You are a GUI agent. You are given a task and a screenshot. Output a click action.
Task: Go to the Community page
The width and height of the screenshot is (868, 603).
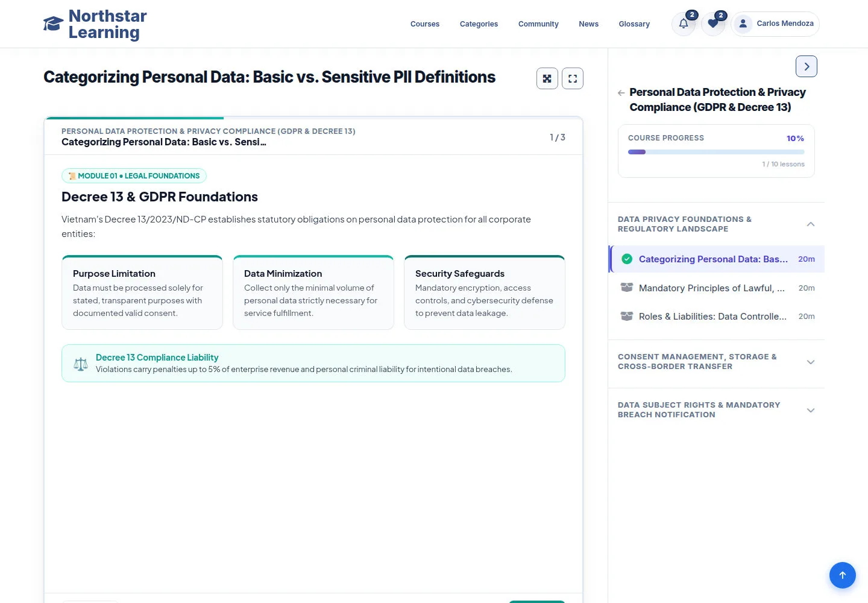coord(538,24)
